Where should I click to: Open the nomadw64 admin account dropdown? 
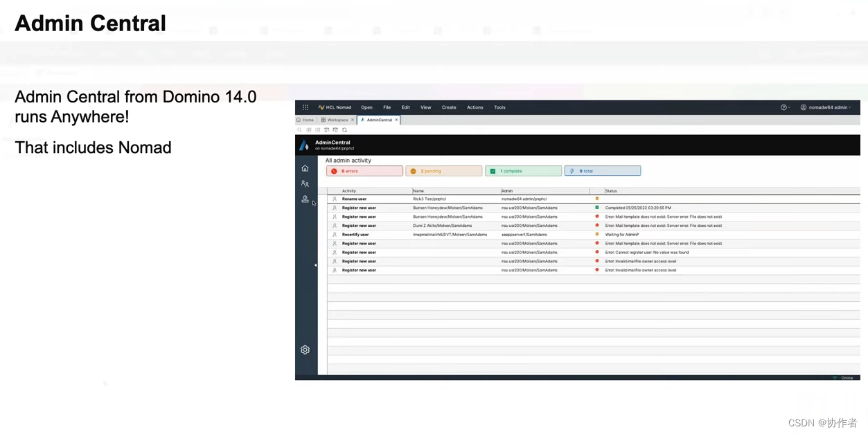(x=826, y=107)
